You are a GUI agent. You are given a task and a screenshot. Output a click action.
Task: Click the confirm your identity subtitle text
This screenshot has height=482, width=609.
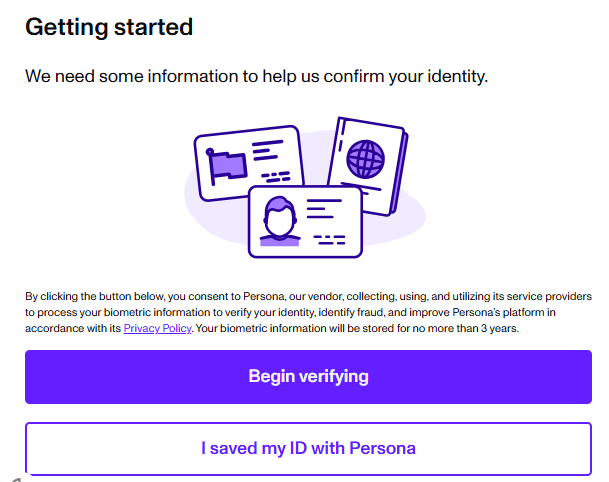click(257, 75)
